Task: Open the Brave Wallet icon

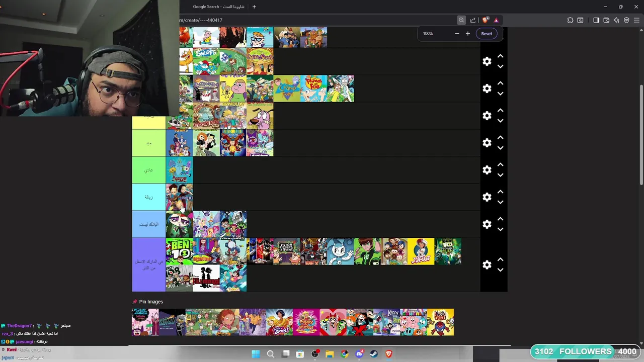Action: (x=606, y=20)
